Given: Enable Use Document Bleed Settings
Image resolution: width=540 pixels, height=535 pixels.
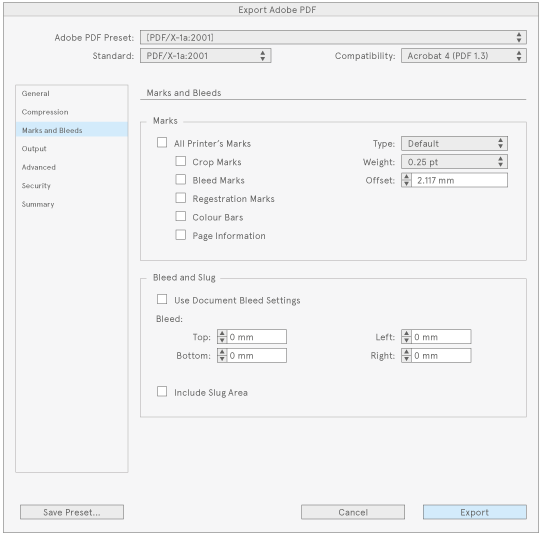Looking at the screenshot, I should click(162, 299).
